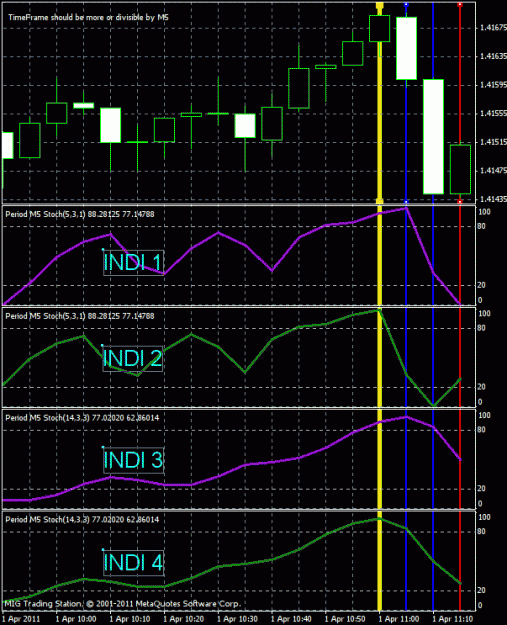This screenshot has width=507, height=625.
Task: Click the 1.41675 price label
Action: (x=493, y=28)
